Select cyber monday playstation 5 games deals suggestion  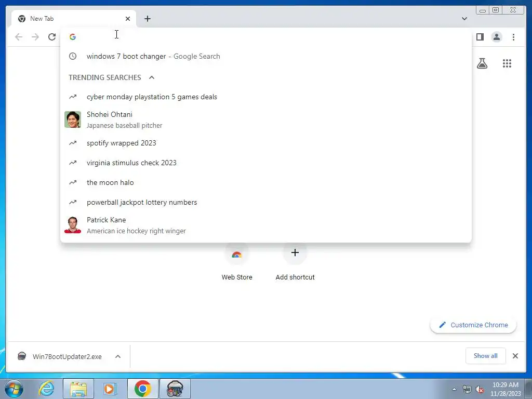(265, 97)
